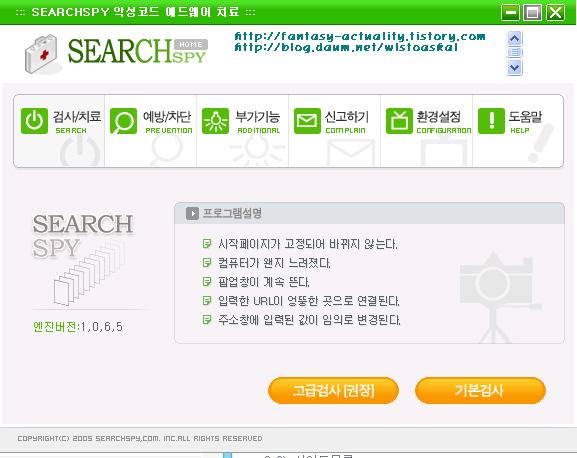
Task: Minimize the SEARCHSPY window
Action: tap(510, 12)
